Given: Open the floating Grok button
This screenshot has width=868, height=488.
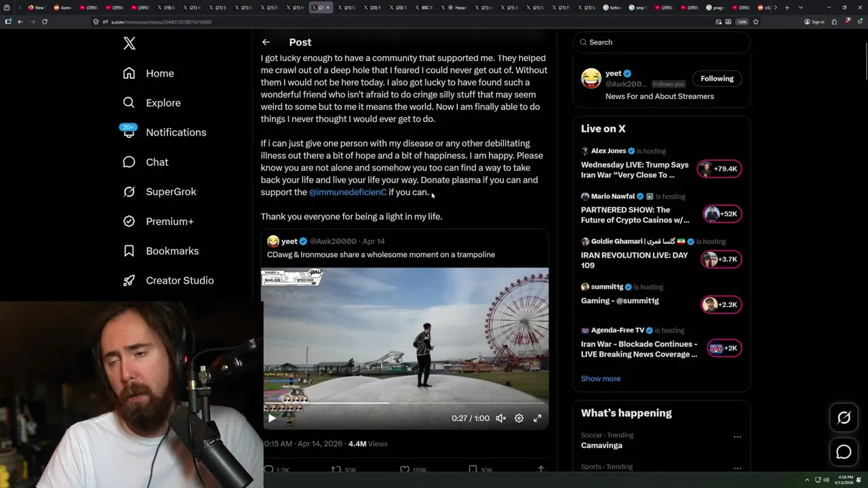Looking at the screenshot, I should (x=844, y=418).
